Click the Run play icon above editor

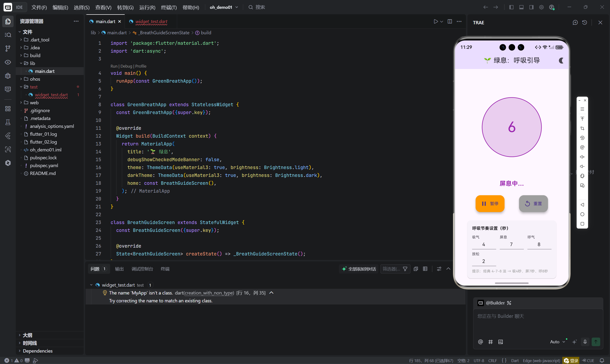click(436, 22)
